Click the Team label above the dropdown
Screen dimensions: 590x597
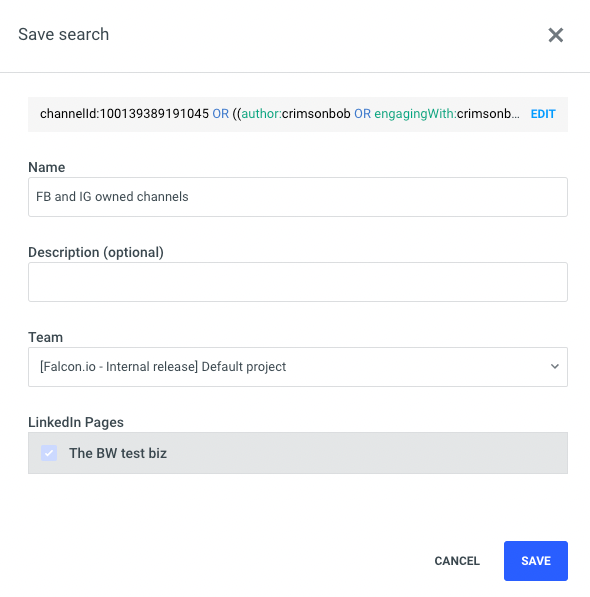tap(45, 337)
